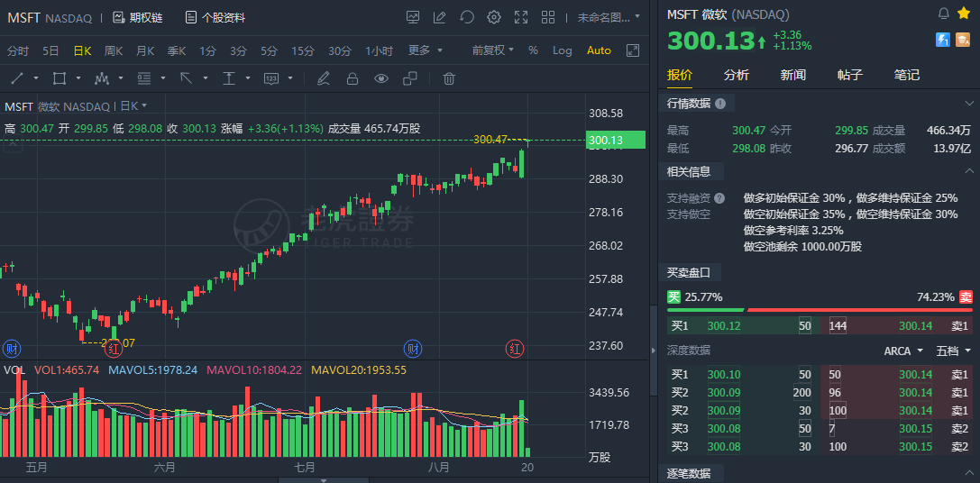Select the price label annotation tool
980x483 pixels.
click(x=271, y=78)
